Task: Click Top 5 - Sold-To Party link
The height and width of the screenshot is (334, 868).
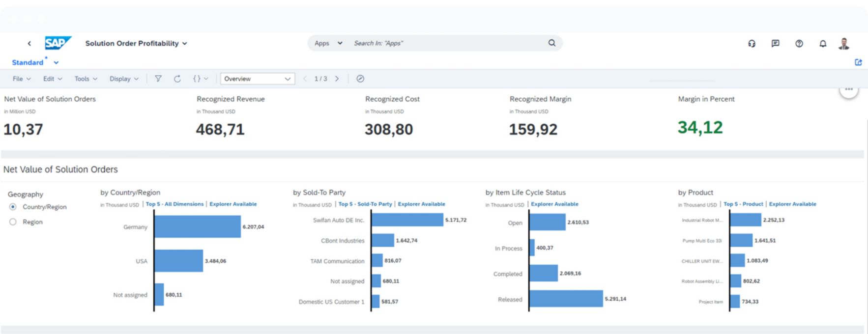Action: pyautogui.click(x=365, y=204)
